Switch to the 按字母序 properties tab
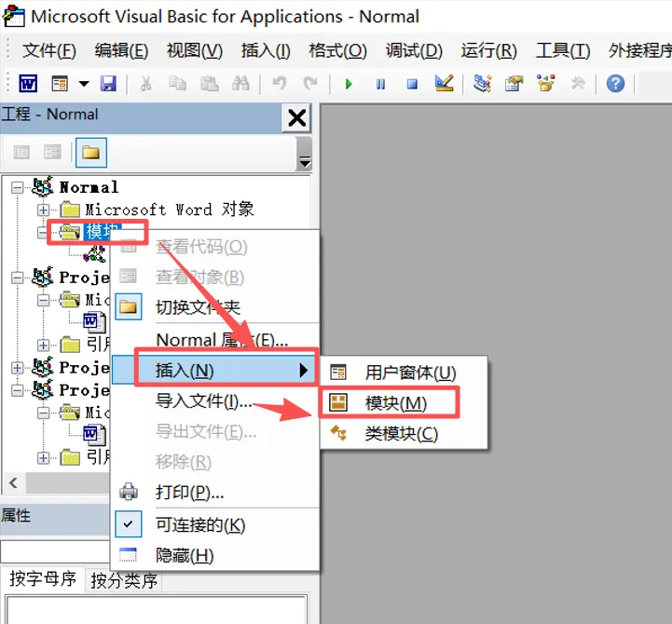This screenshot has height=624, width=672. [x=43, y=579]
